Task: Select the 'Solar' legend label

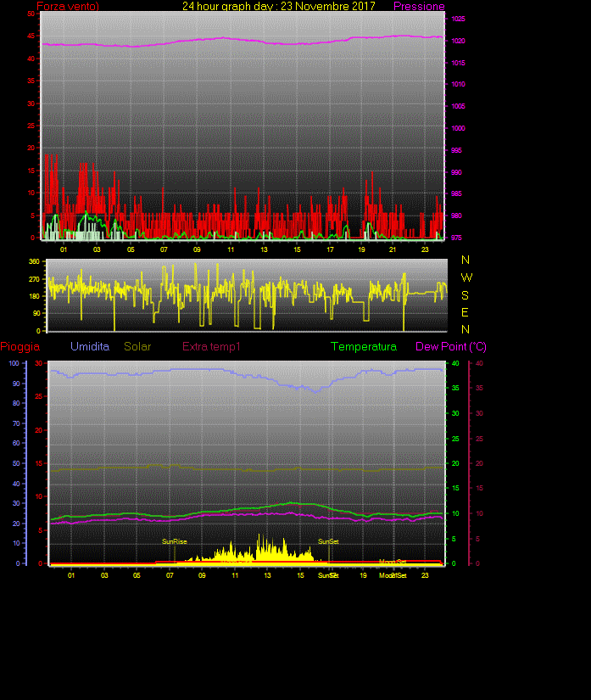Action: (x=137, y=346)
